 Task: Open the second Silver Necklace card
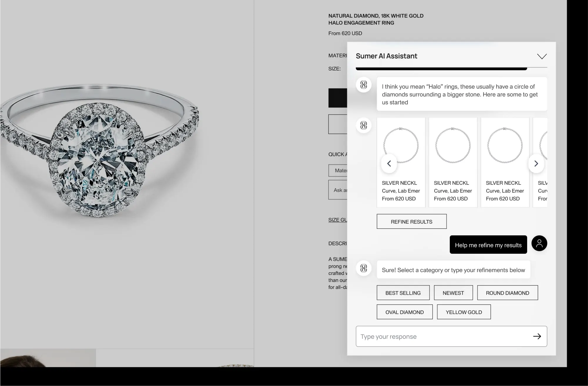[x=453, y=162]
